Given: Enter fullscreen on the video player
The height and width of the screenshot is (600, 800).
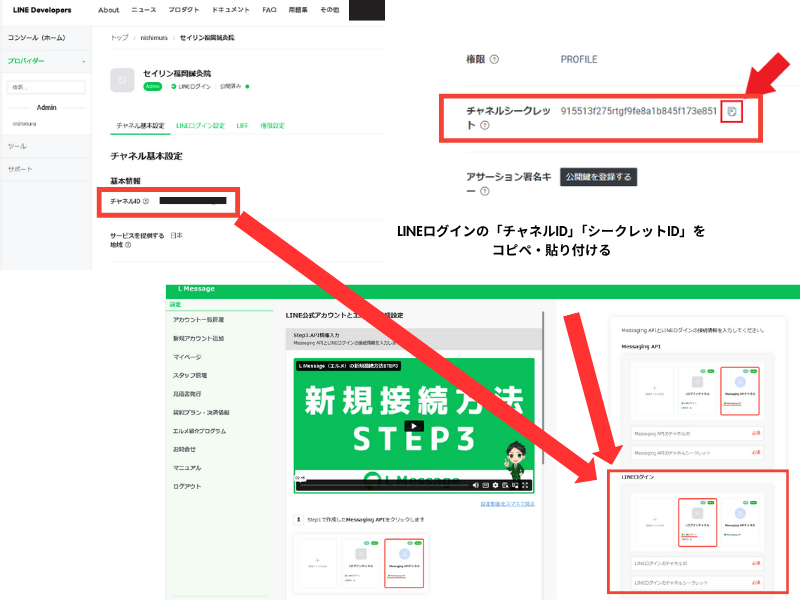Looking at the screenshot, I should [526, 486].
